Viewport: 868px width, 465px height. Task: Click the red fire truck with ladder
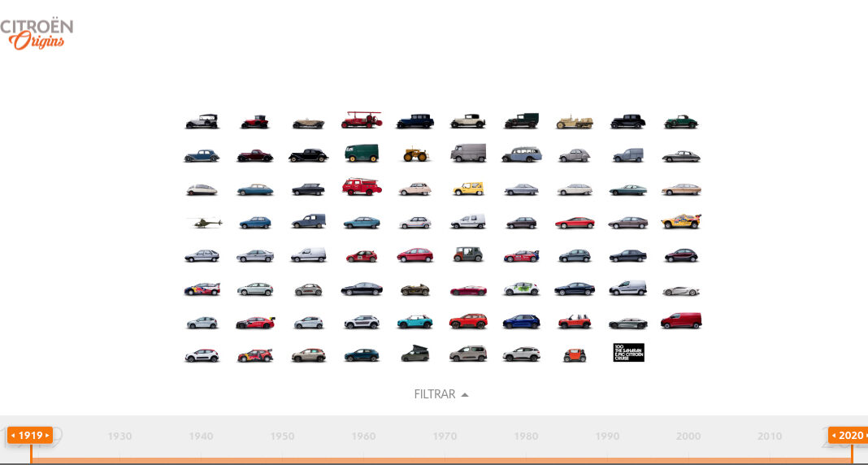pyautogui.click(x=362, y=120)
